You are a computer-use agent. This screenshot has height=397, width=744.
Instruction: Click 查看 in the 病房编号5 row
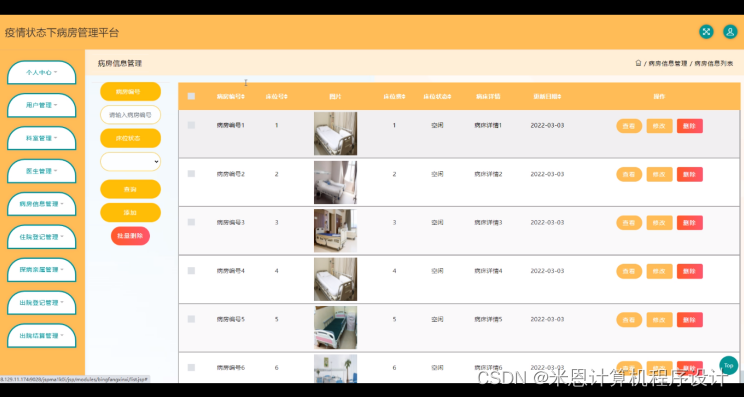(629, 320)
